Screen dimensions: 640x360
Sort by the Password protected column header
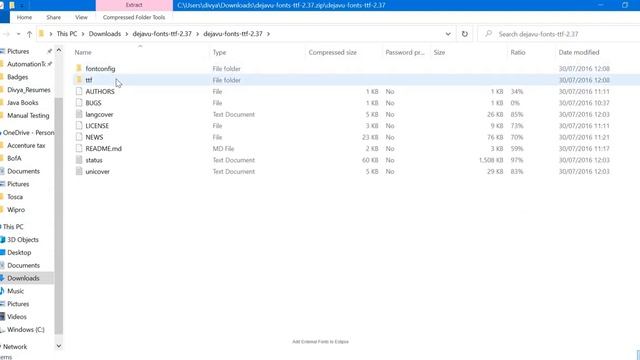tap(405, 52)
